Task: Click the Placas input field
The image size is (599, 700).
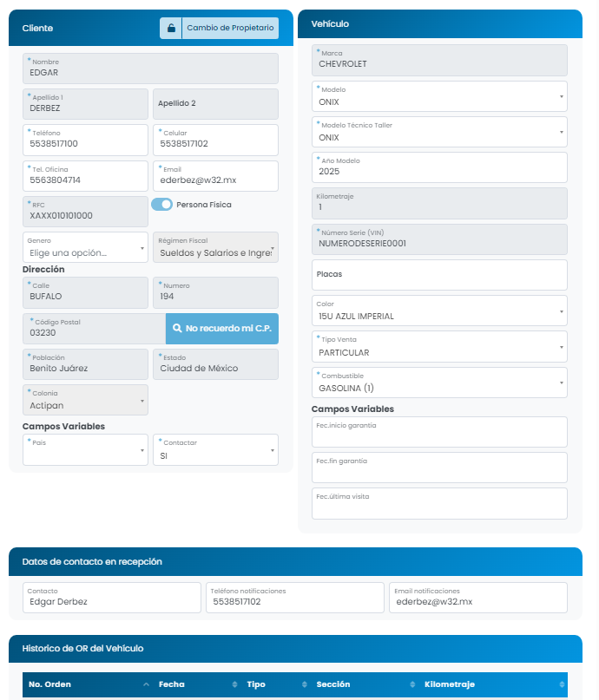Action: [x=438, y=275]
